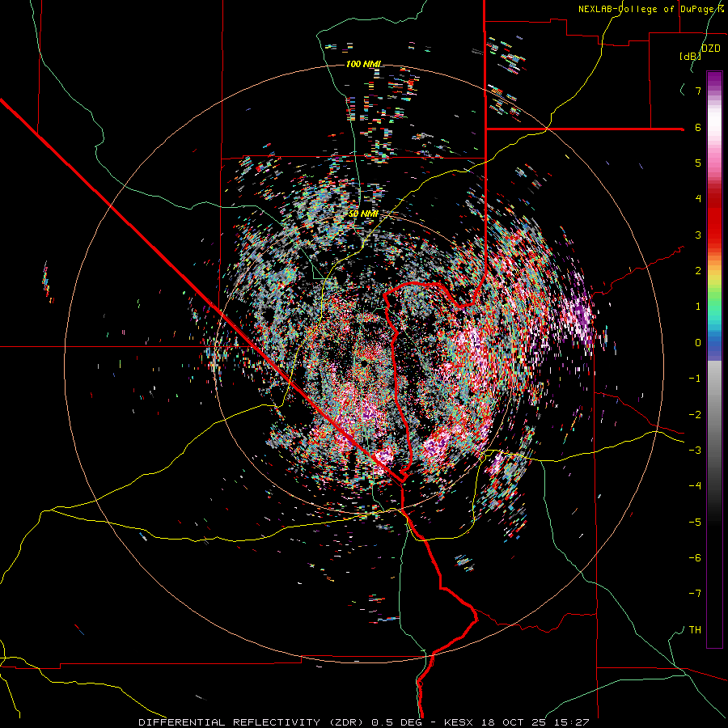Click the 1 value on the dB scale
728x728 pixels.
click(698, 307)
